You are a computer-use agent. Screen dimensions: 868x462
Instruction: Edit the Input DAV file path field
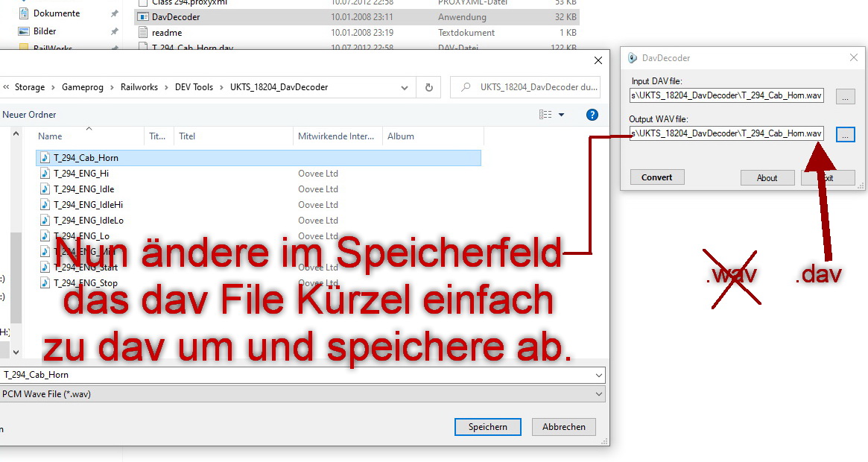[x=726, y=95]
